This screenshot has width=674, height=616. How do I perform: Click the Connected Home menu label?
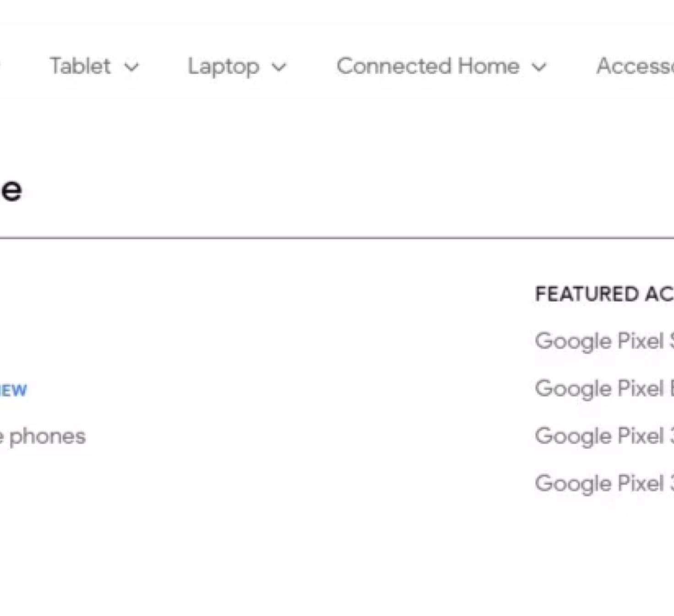(x=428, y=66)
